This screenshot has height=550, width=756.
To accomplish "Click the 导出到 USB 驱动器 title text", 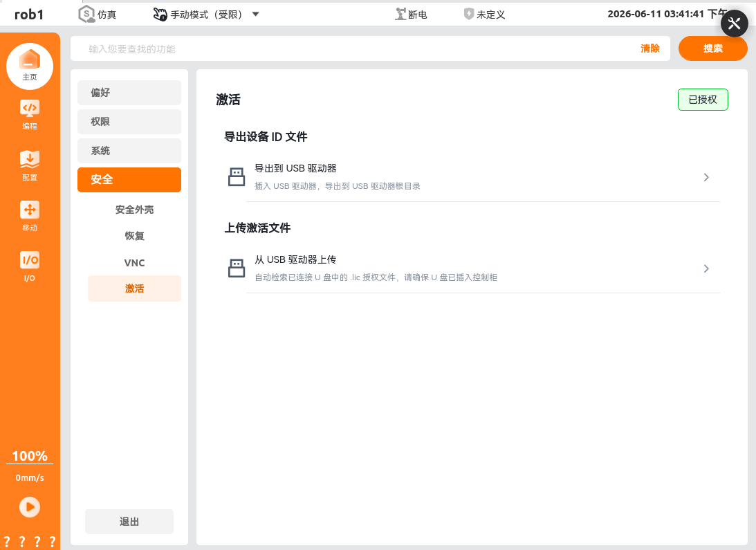I will [295, 168].
